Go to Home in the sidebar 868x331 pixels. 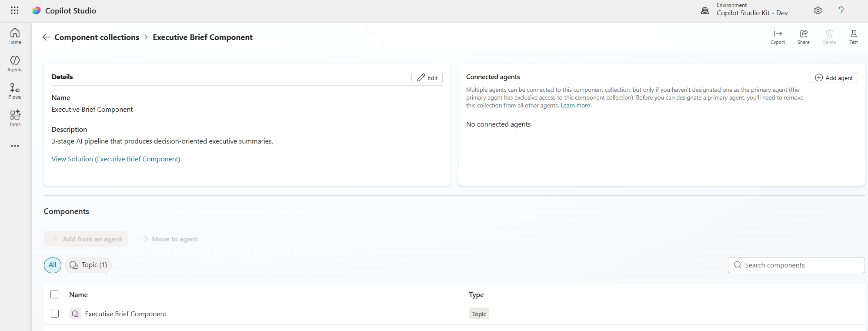click(15, 37)
